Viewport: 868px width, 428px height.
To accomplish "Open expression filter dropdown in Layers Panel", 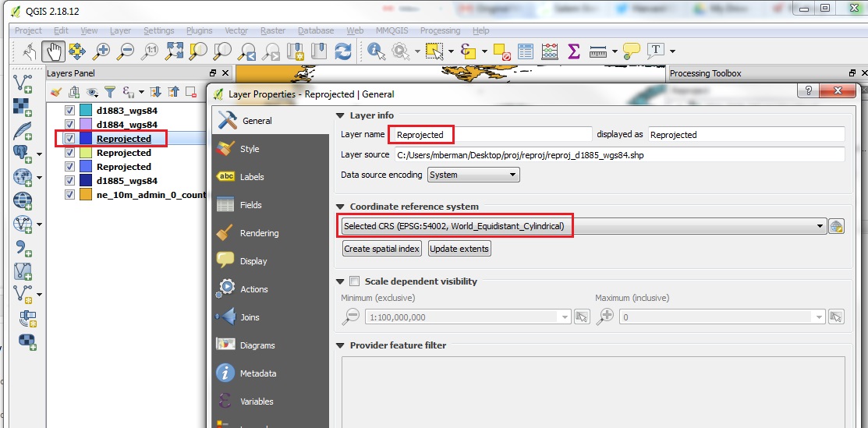I will [141, 91].
